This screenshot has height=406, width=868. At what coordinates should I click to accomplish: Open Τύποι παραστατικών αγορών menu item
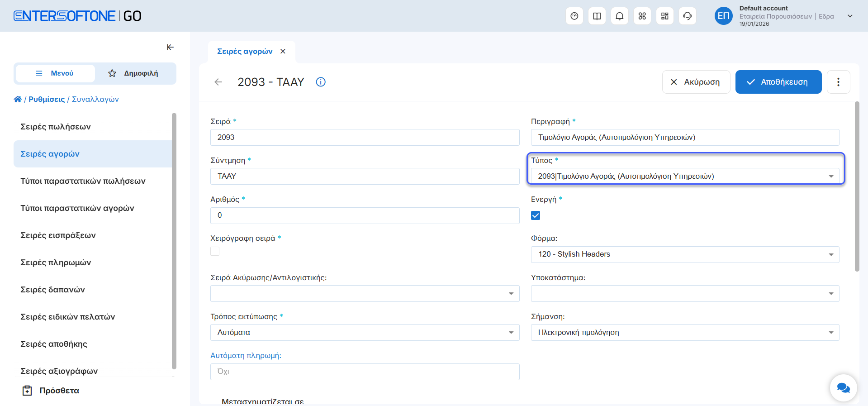[77, 208]
